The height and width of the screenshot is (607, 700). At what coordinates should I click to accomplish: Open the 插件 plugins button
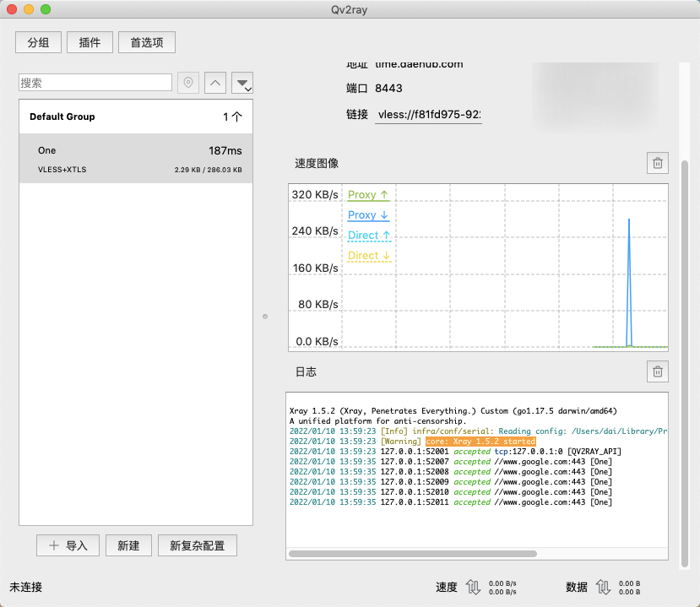(90, 42)
